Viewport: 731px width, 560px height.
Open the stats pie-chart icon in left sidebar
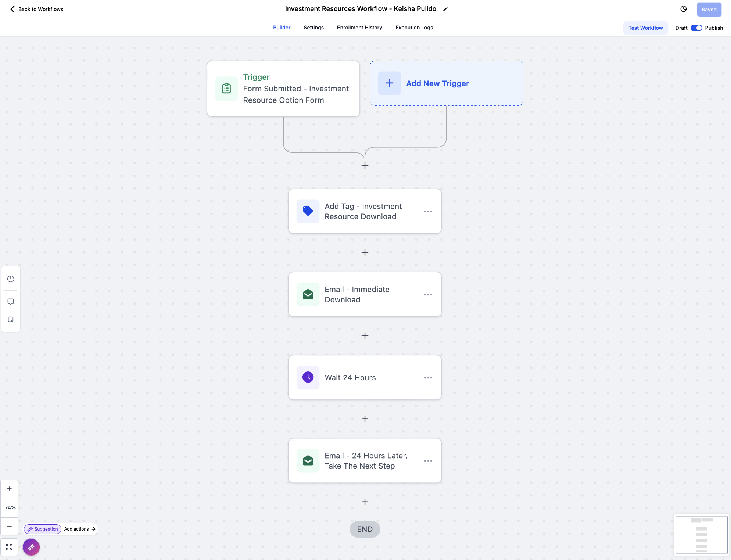[11, 279]
